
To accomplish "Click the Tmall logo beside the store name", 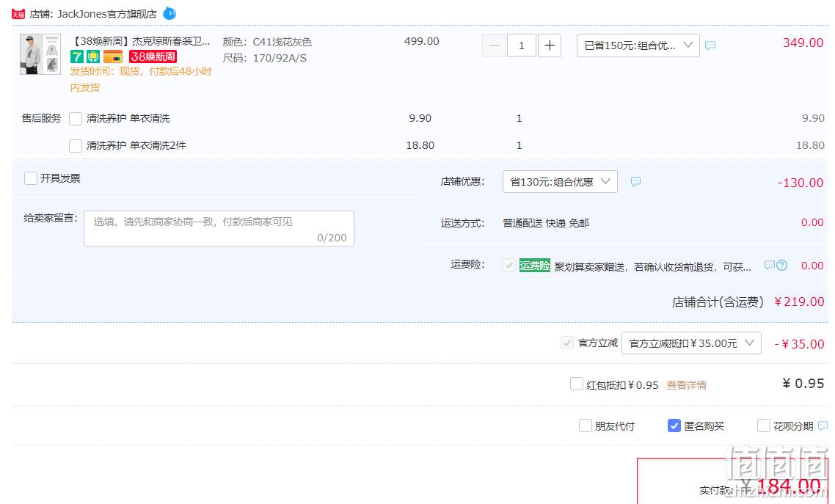I will coord(18,14).
